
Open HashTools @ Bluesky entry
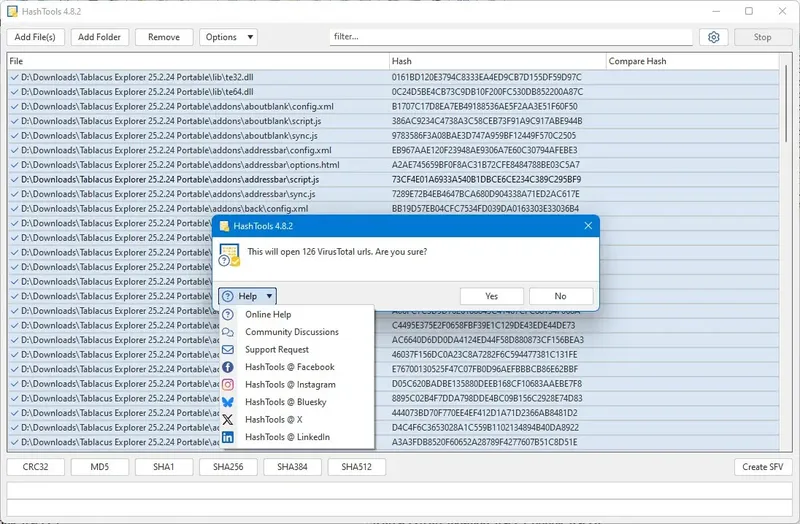pyautogui.click(x=296, y=402)
